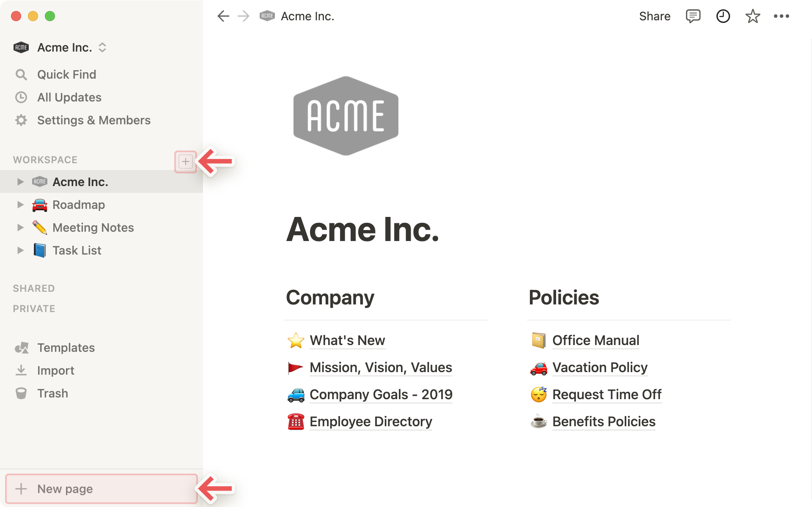This screenshot has width=812, height=507.
Task: Open Mission, Vision, Values page
Action: 380,367
